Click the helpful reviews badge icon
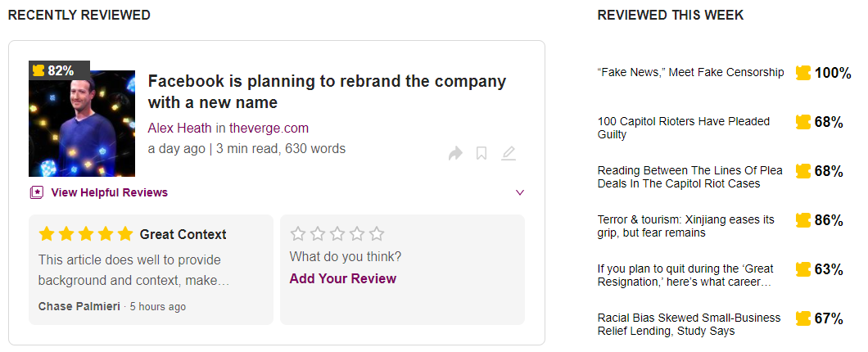Image resolution: width=868 pixels, height=352 pixels. pyautogui.click(x=36, y=192)
